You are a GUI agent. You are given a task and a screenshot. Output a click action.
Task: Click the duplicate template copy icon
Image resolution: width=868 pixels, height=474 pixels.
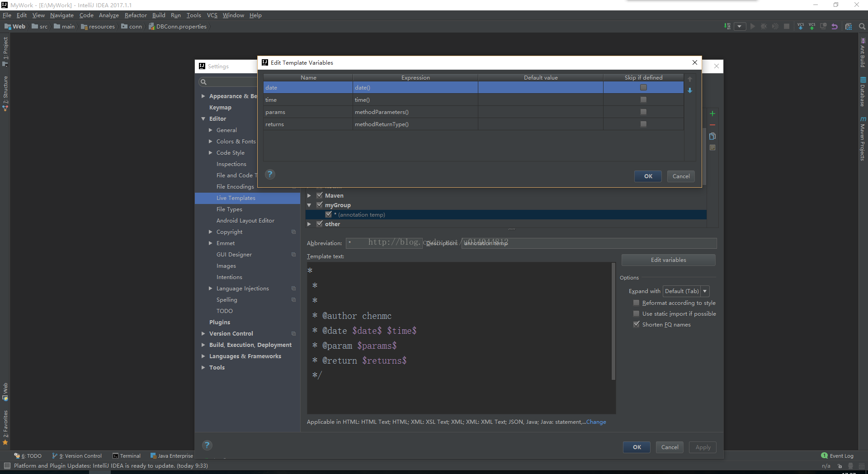pyautogui.click(x=712, y=136)
